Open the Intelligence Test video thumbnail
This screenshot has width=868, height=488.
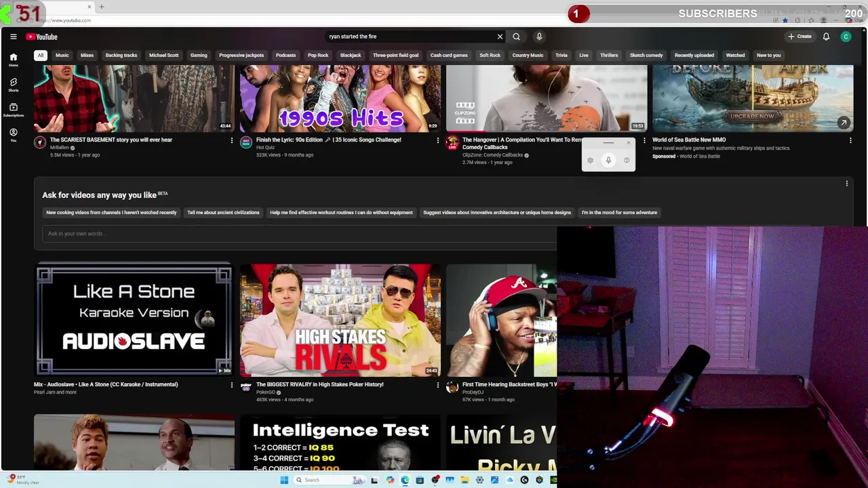point(340,443)
